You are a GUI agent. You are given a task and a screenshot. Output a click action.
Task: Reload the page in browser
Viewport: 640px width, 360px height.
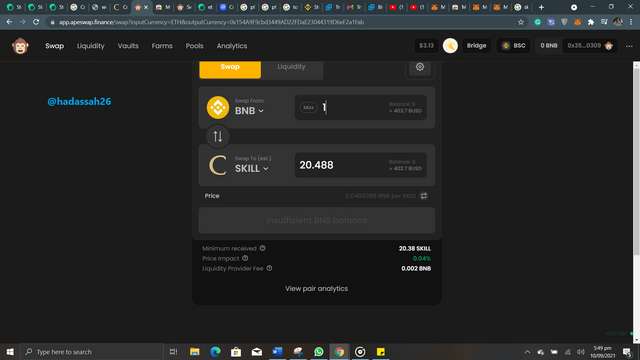[x=36, y=22]
